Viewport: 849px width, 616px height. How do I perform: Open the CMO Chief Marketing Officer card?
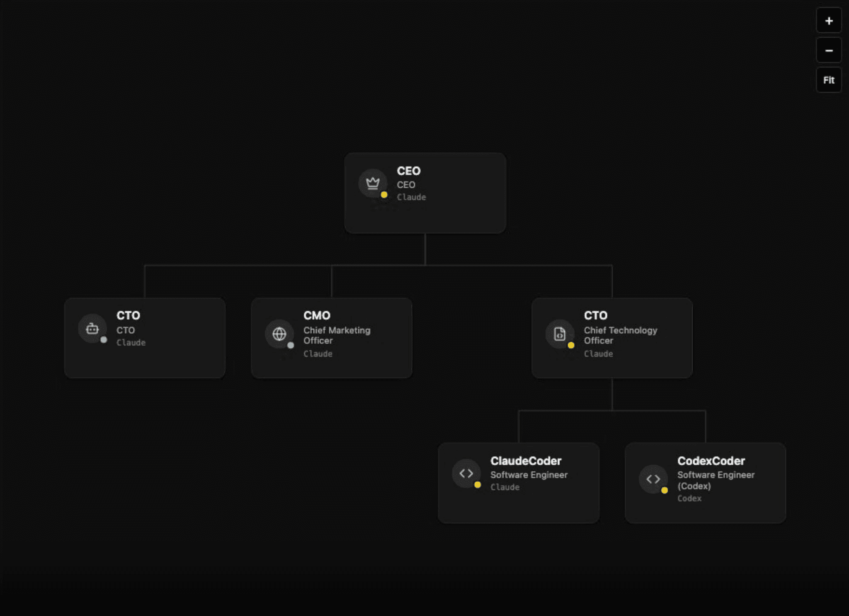click(331, 337)
